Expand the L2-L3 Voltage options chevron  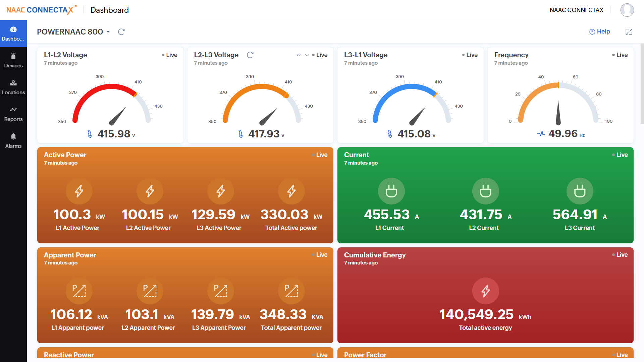point(306,55)
